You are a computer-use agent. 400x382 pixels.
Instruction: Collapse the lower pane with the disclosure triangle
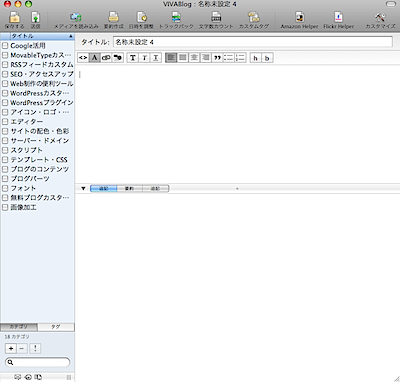pos(83,189)
